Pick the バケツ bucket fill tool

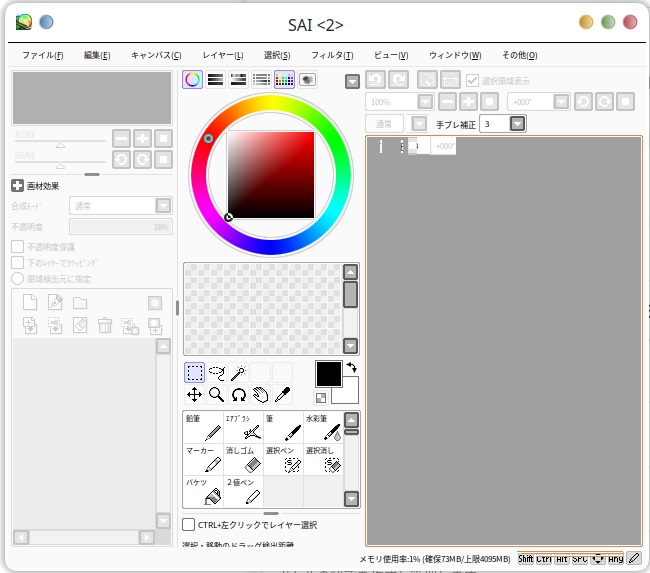203,491
